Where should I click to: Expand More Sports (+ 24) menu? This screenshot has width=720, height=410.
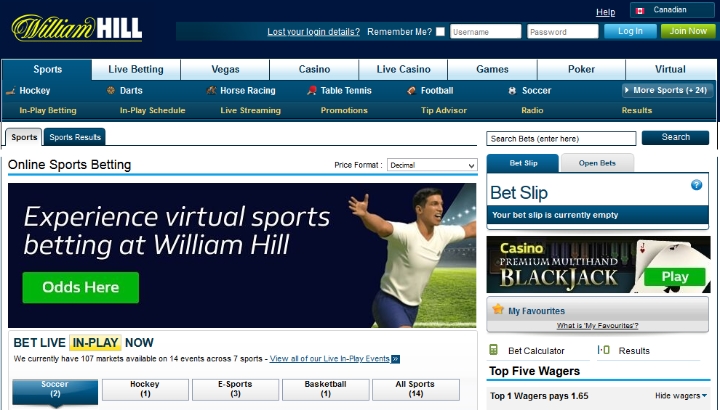(x=667, y=90)
